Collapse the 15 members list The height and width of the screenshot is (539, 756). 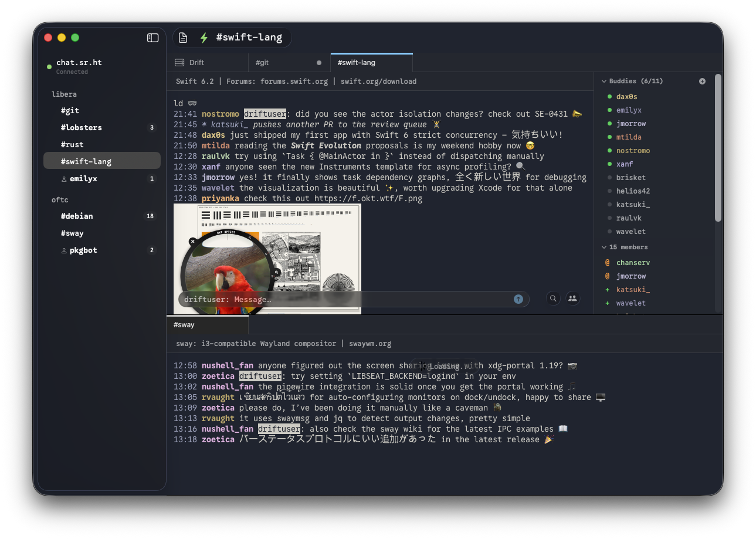(604, 247)
